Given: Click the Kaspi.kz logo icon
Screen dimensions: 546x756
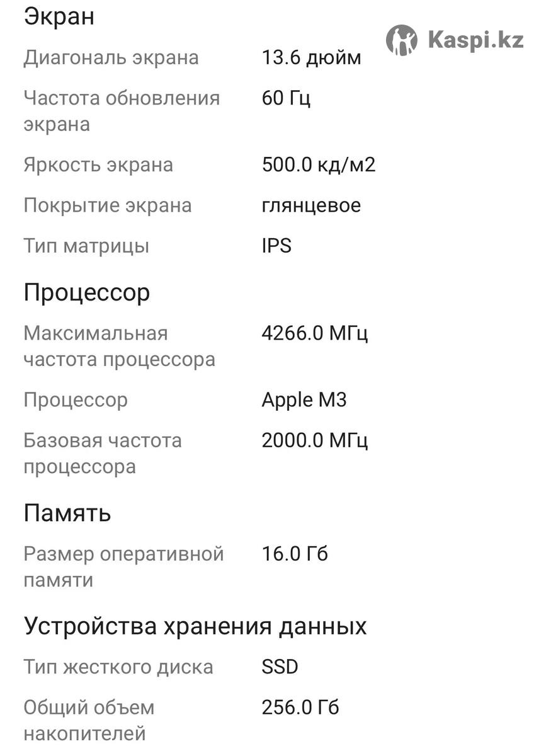Looking at the screenshot, I should [x=401, y=40].
